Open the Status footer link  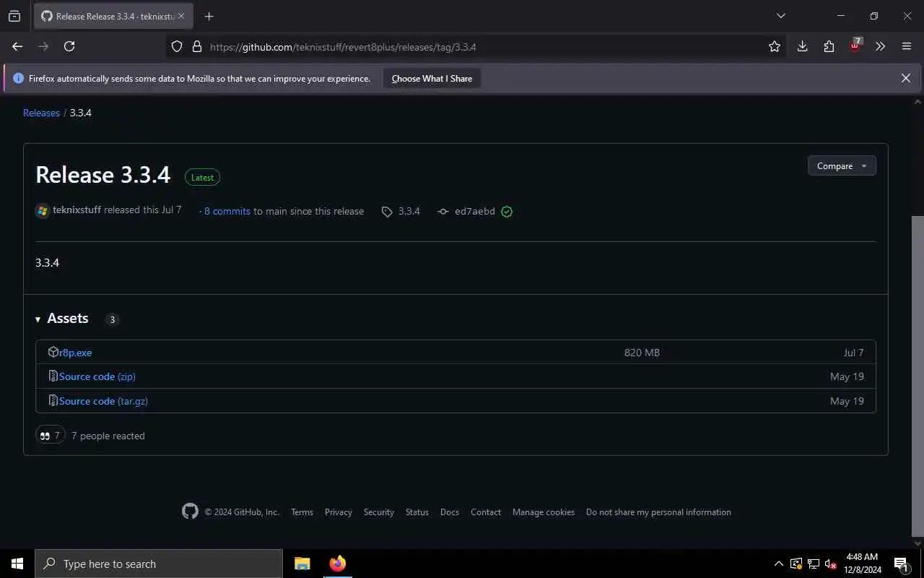tap(417, 512)
